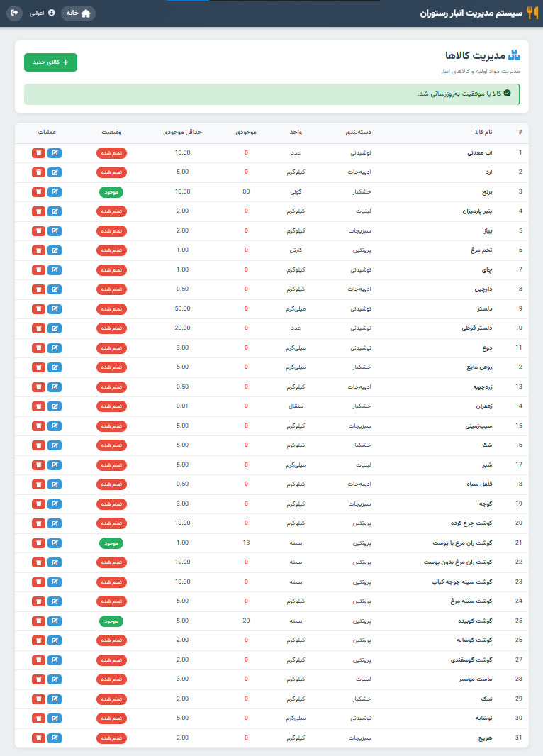Click the موجودی column header
The width and height of the screenshot is (543, 756).
246,132
